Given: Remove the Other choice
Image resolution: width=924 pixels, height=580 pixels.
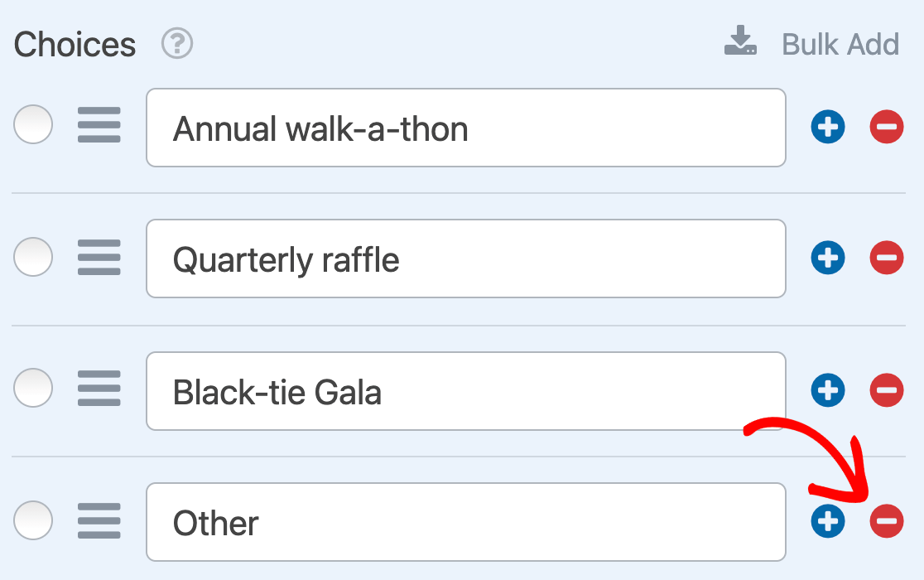Looking at the screenshot, I should tap(887, 521).
